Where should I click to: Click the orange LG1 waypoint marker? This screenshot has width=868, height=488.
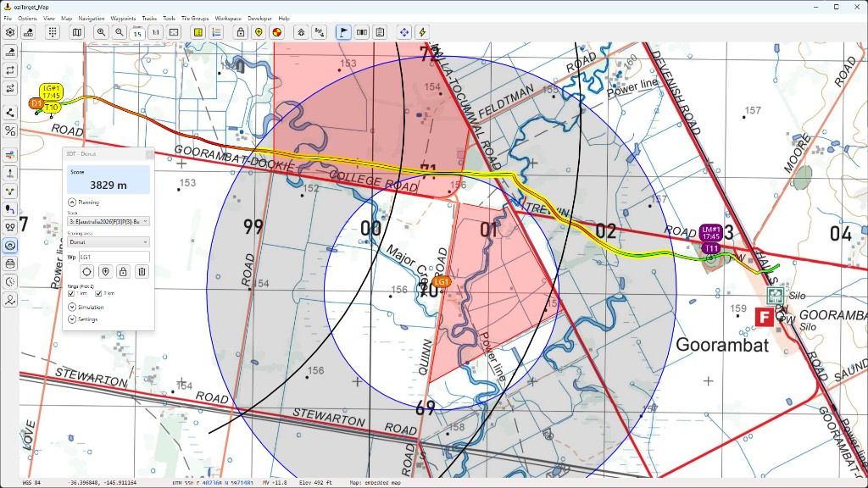pos(441,282)
